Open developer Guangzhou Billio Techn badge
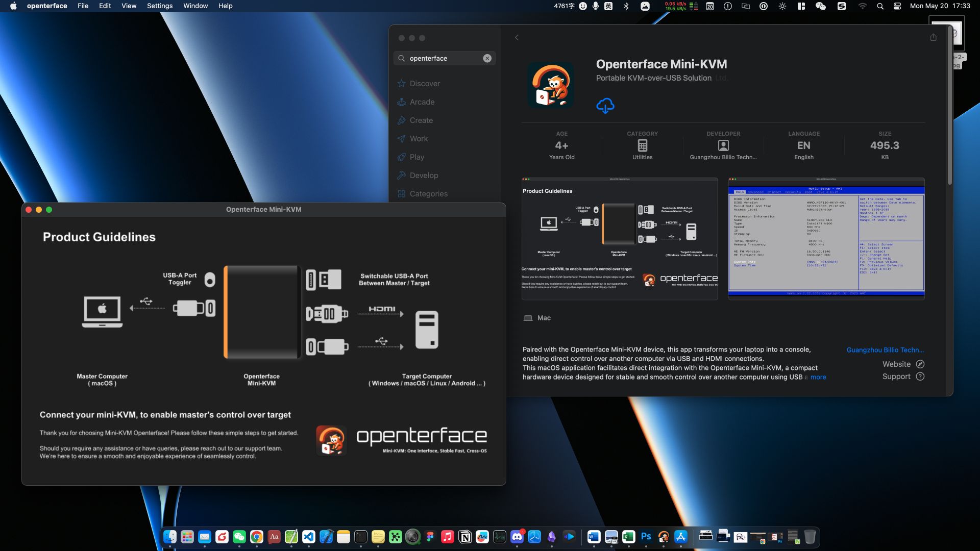The width and height of the screenshot is (980, 551). [723, 146]
